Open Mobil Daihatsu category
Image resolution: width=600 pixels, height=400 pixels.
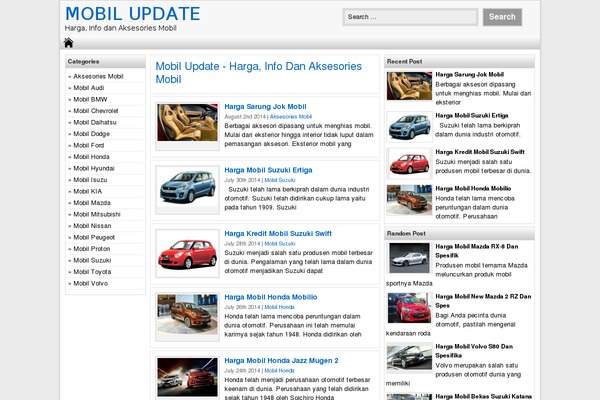coord(95,122)
